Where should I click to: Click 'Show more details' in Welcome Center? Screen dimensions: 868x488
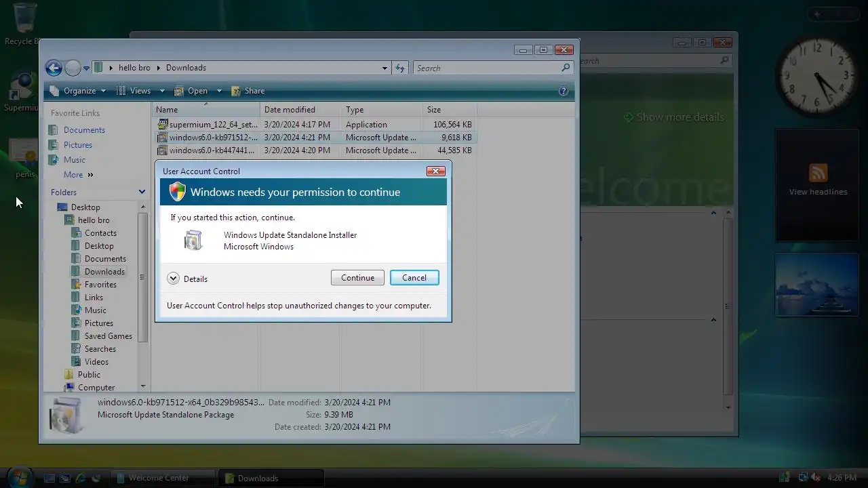coord(674,117)
